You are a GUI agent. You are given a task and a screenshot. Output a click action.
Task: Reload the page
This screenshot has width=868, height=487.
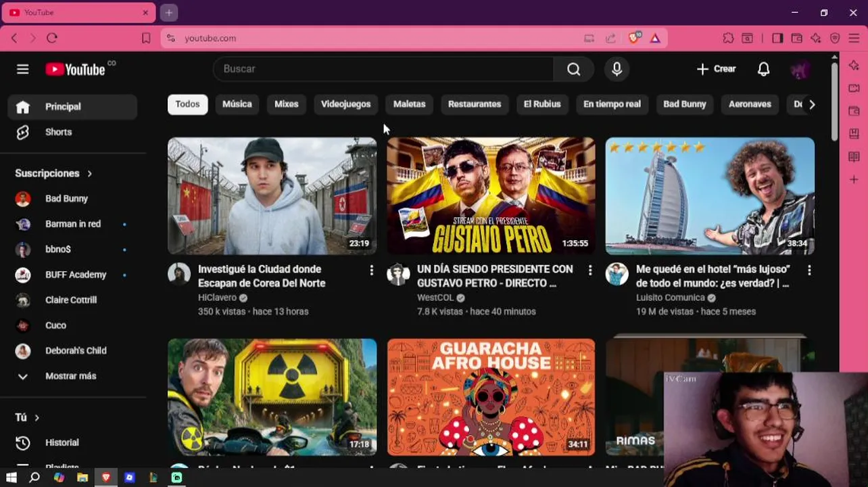[52, 39]
